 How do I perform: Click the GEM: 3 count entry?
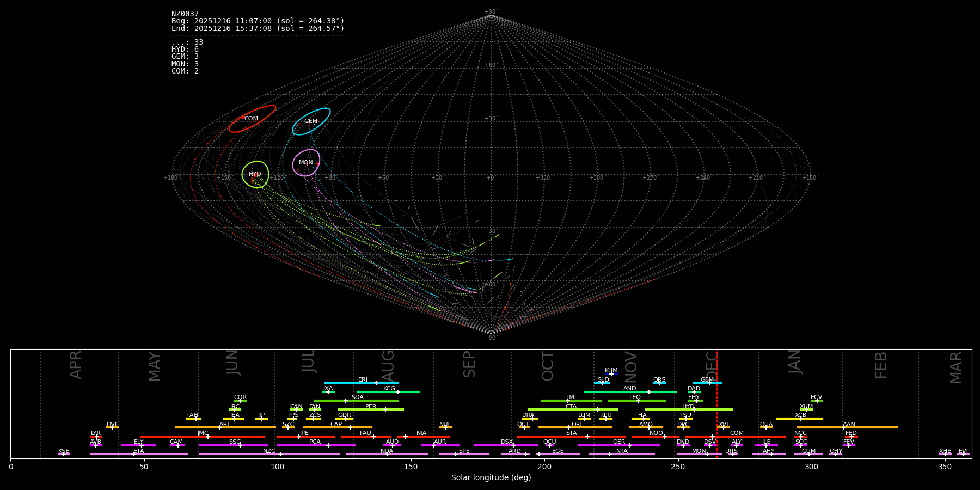coord(185,57)
